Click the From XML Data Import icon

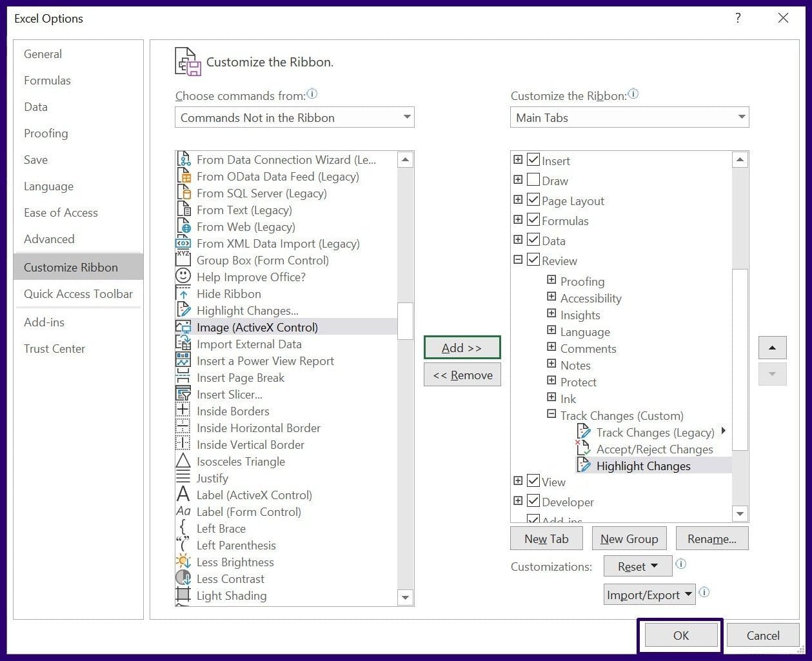[x=183, y=244]
